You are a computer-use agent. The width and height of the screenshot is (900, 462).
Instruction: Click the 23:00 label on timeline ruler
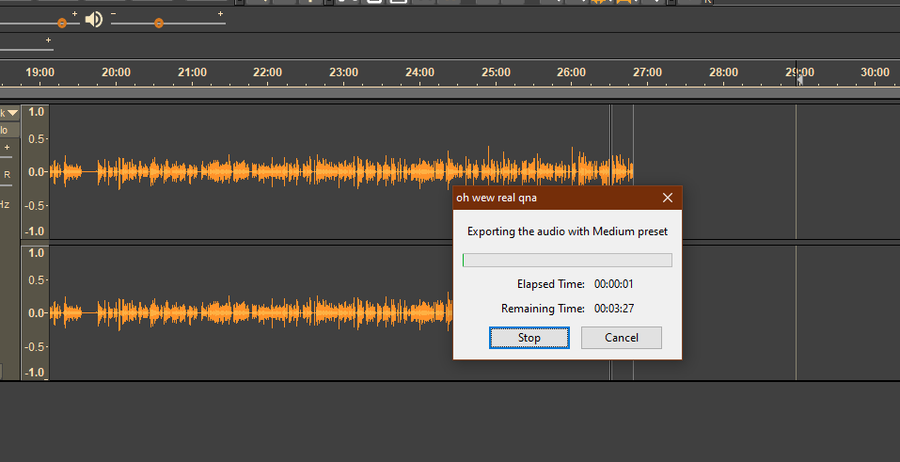343,73
